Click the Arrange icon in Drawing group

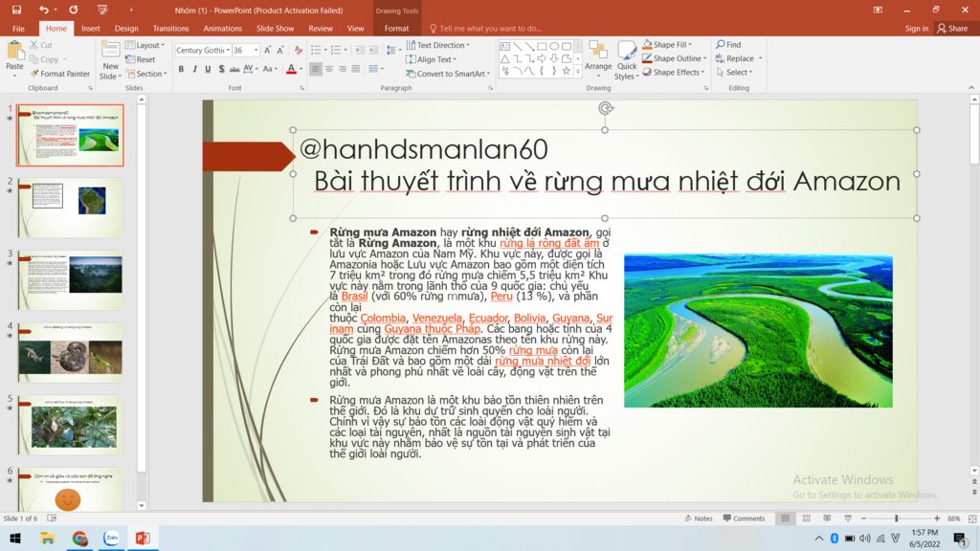[x=598, y=57]
